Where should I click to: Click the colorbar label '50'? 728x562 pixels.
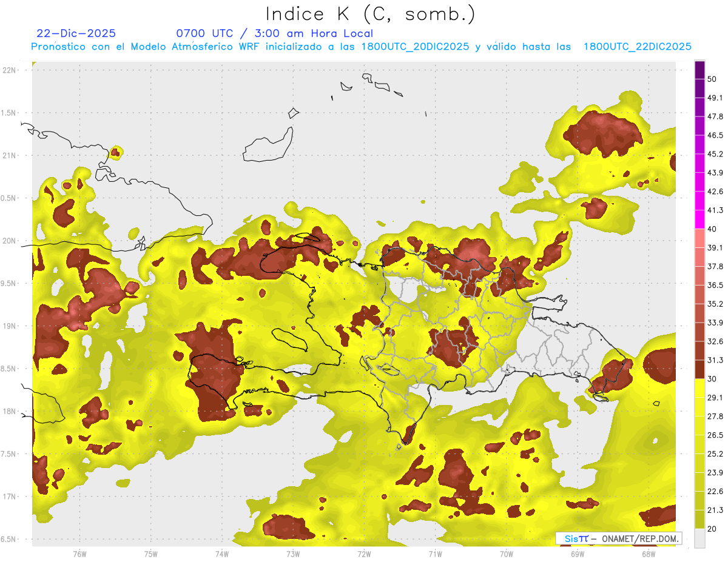712,79
